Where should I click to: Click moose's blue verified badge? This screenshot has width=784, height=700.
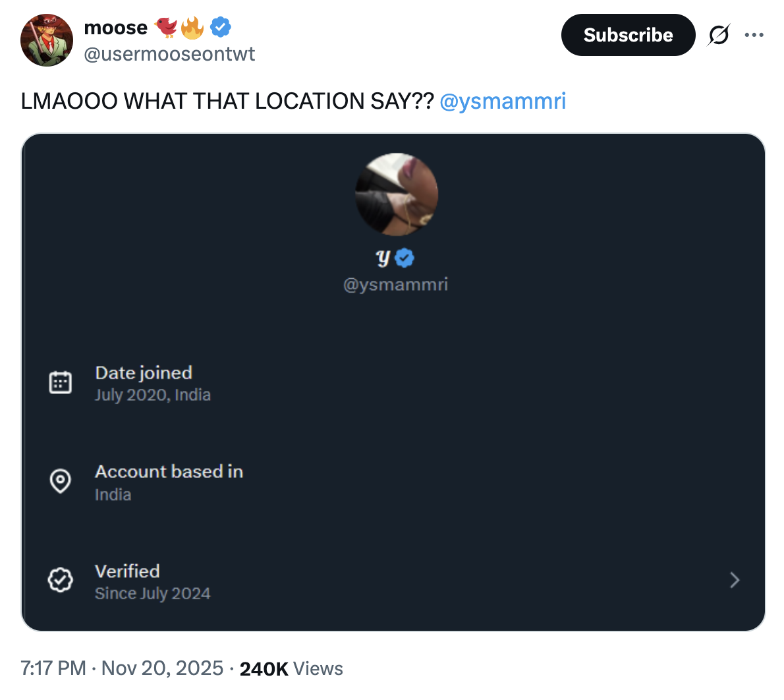point(221,27)
